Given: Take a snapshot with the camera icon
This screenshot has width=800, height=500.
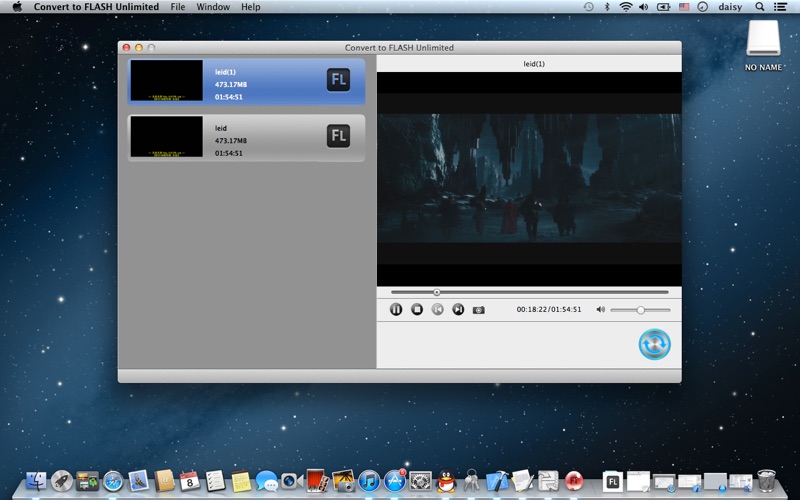Looking at the screenshot, I should click(x=479, y=310).
